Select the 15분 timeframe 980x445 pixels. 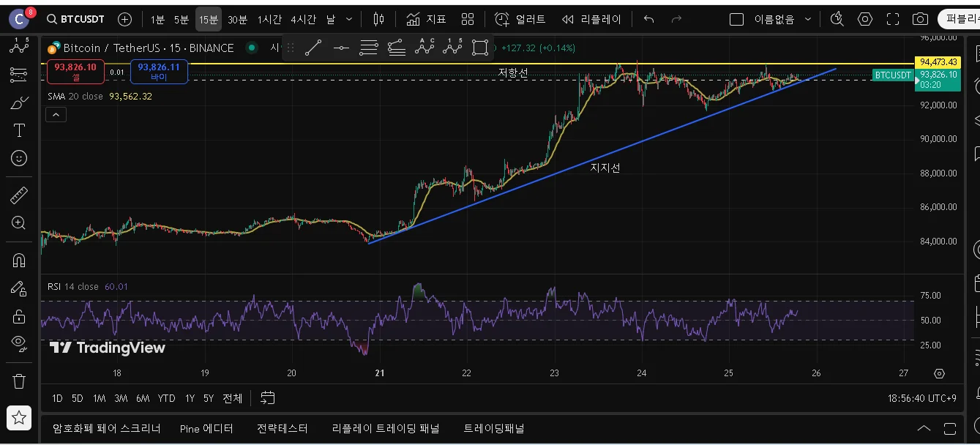(209, 20)
